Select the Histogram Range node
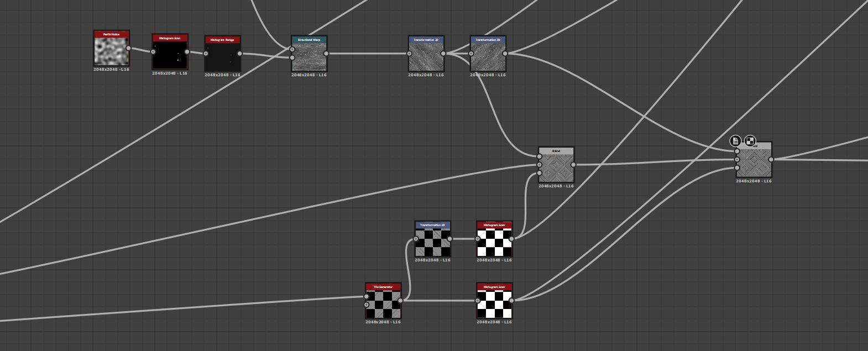 pos(222,54)
